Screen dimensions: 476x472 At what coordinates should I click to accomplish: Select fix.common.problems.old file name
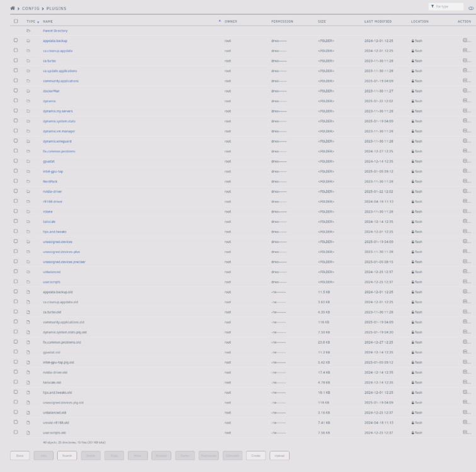click(62, 342)
